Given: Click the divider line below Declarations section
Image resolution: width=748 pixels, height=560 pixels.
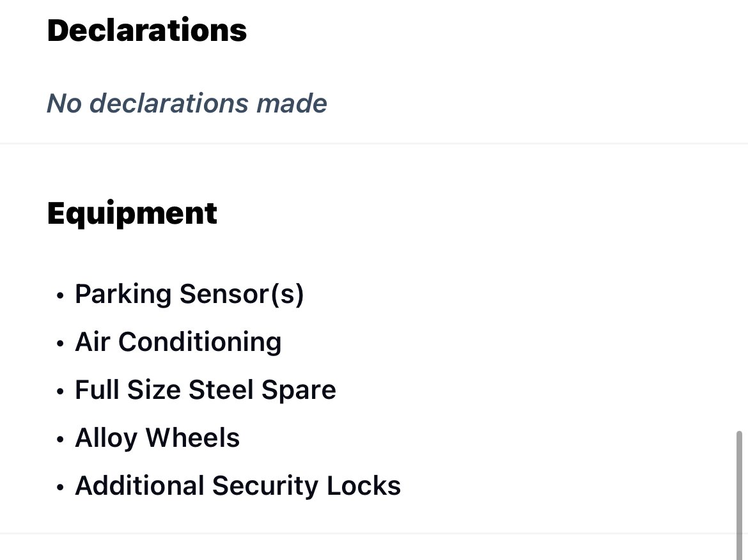Looking at the screenshot, I should [x=374, y=143].
